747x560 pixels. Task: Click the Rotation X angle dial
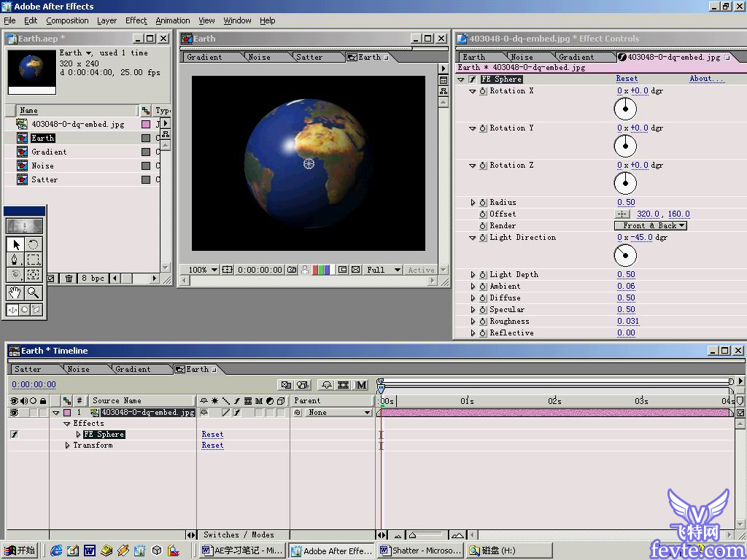[625, 109]
